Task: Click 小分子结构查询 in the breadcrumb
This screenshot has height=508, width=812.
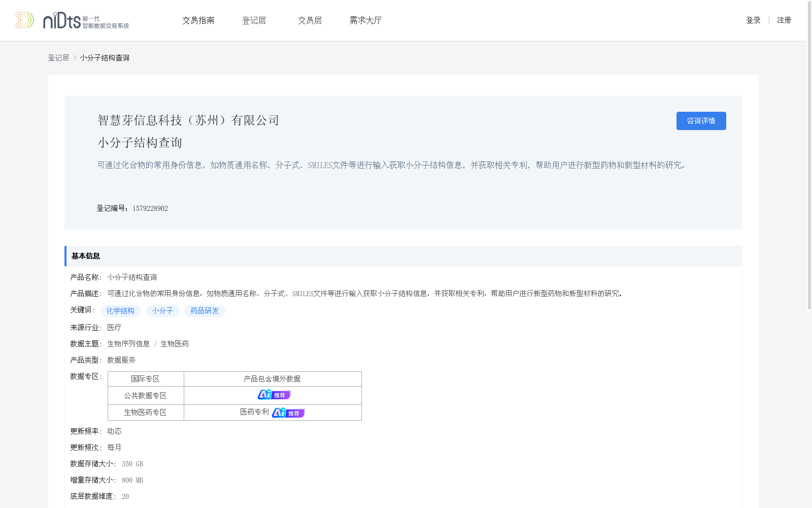Action: pyautogui.click(x=105, y=58)
